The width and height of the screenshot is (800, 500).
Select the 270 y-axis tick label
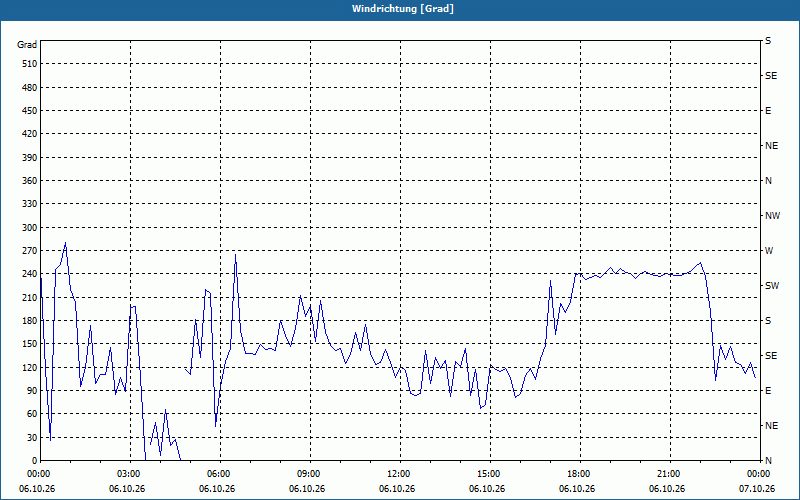(29, 251)
